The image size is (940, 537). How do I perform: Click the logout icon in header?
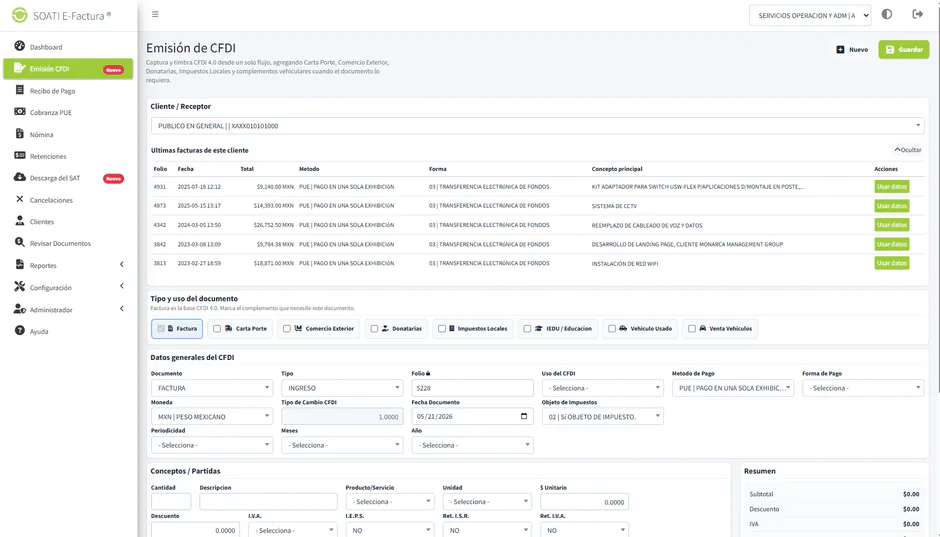[917, 14]
